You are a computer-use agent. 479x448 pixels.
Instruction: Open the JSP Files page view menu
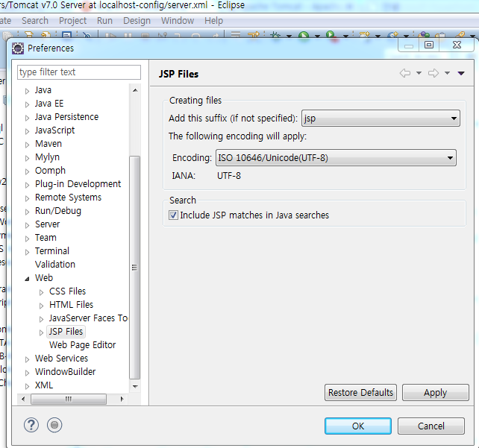(x=461, y=73)
